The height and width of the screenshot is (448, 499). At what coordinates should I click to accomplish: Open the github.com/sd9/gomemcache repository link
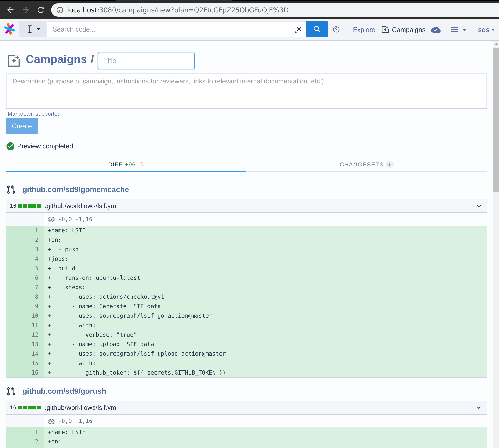pyautogui.click(x=76, y=189)
